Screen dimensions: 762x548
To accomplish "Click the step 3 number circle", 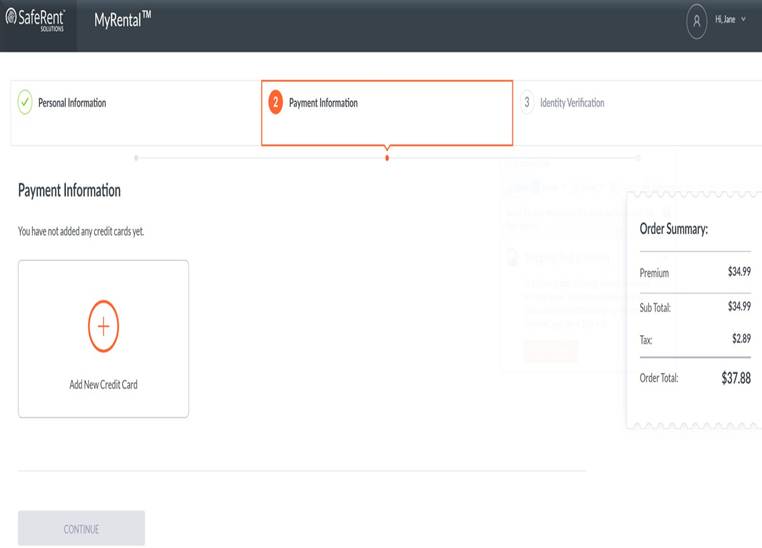I will point(527,103).
